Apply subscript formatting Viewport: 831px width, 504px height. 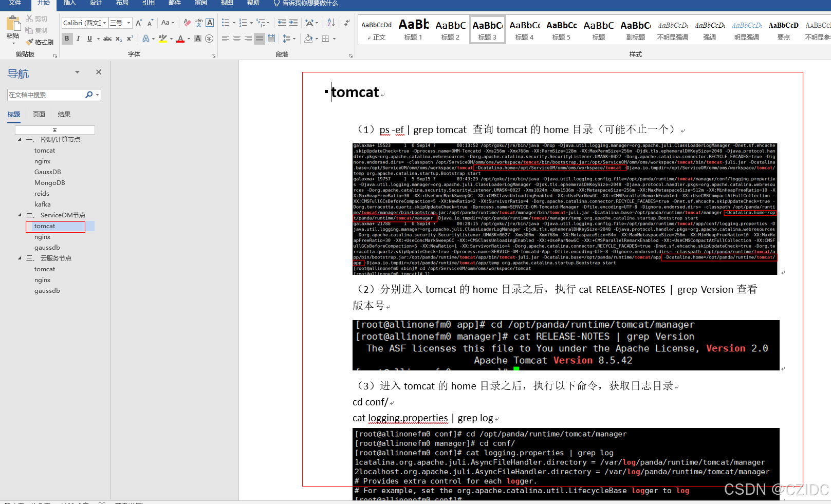click(x=119, y=39)
